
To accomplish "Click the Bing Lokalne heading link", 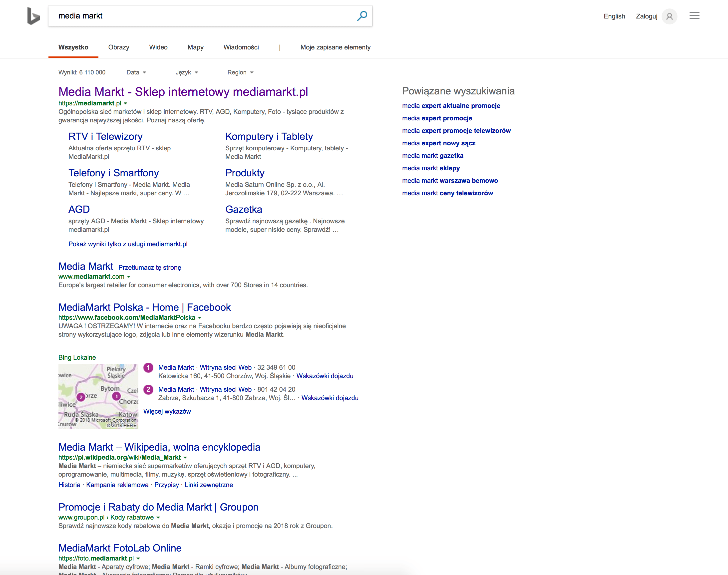I will click(77, 357).
